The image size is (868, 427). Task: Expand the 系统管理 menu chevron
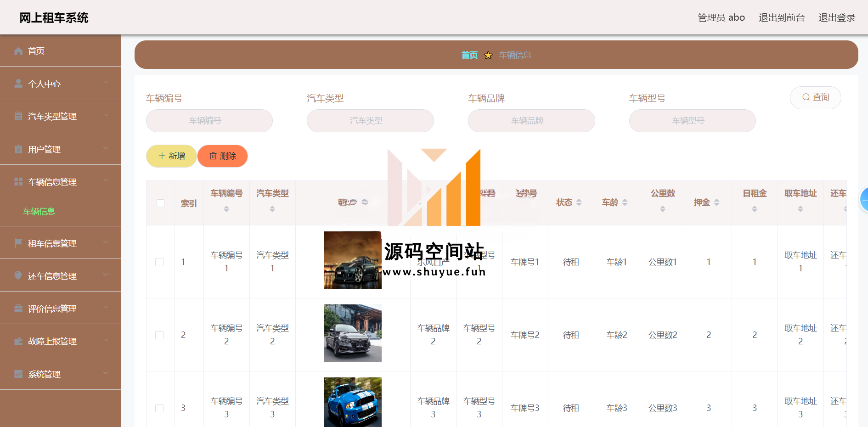(106, 373)
